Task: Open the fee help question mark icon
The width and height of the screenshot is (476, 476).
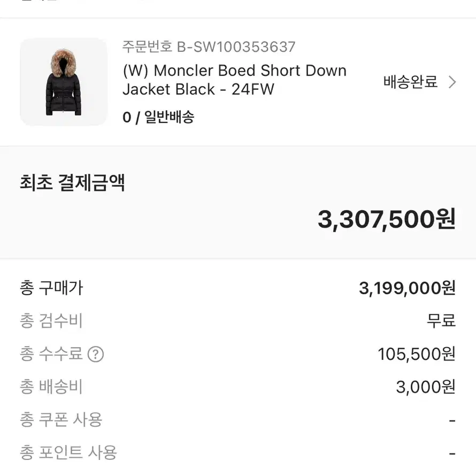Action: coord(96,354)
